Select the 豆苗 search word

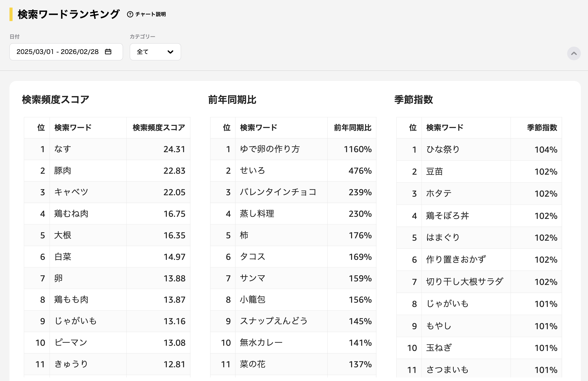(434, 172)
